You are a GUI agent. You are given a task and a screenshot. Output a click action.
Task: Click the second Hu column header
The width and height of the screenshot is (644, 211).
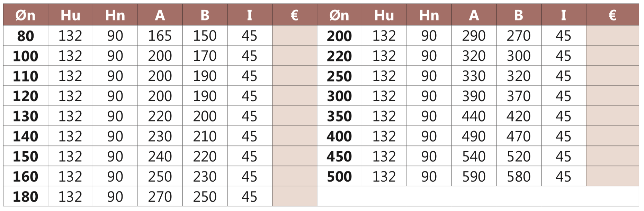[384, 15]
